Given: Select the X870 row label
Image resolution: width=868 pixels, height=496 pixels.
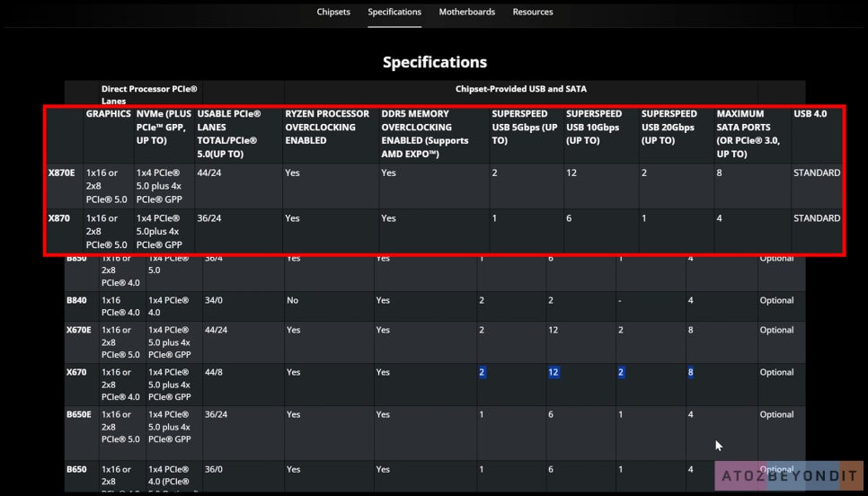Looking at the screenshot, I should click(x=59, y=218).
